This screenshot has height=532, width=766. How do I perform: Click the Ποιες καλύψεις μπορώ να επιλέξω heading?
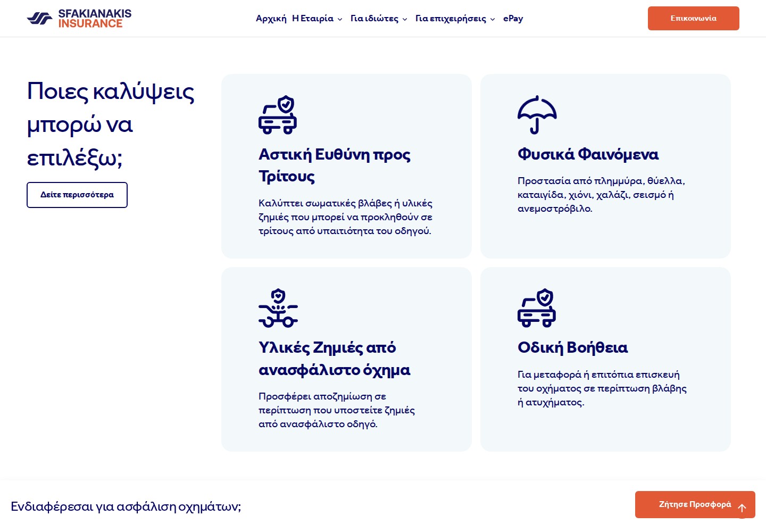point(111,124)
